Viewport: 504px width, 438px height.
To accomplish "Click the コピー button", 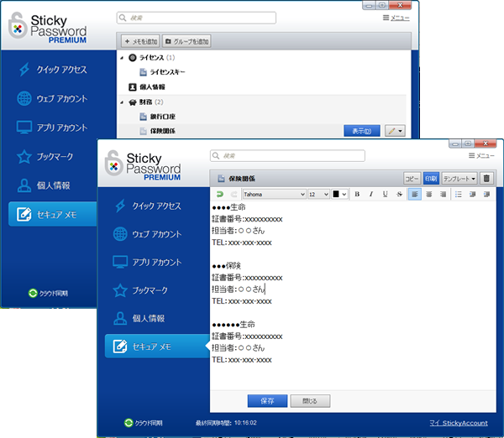I will [412, 179].
